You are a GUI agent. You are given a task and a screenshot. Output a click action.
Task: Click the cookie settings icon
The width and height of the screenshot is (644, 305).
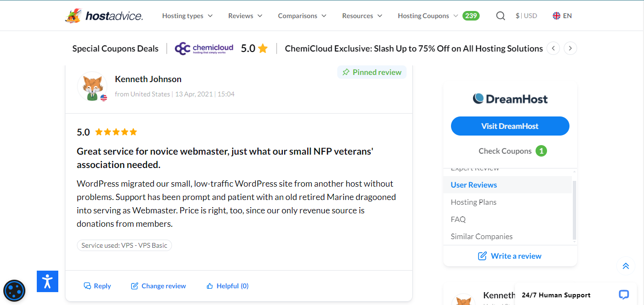[x=14, y=291]
